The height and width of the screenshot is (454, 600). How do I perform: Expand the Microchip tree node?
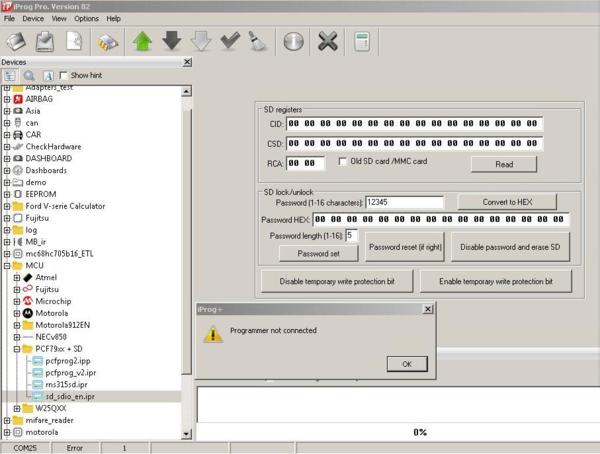click(17, 300)
